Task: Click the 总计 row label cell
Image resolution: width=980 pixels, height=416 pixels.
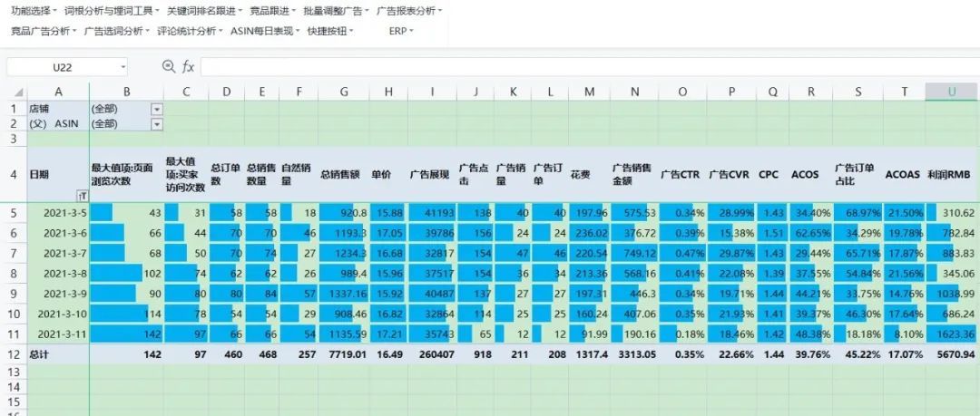Action: tap(58, 354)
